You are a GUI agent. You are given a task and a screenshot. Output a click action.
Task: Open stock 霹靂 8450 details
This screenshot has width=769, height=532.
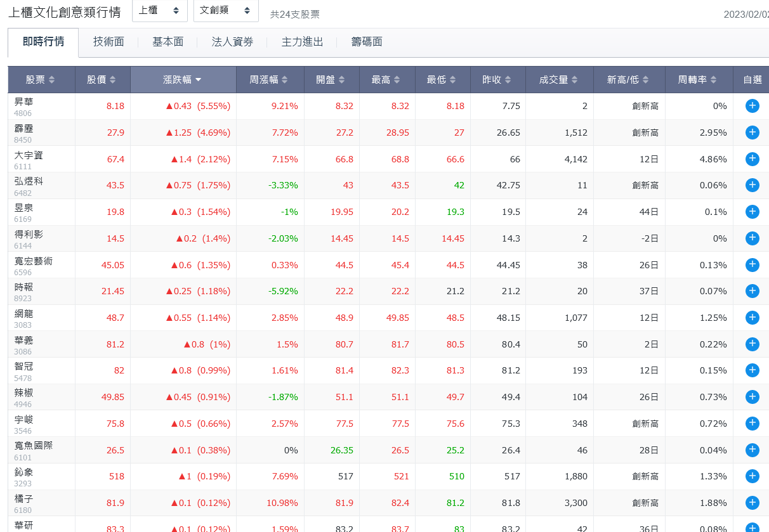click(x=23, y=134)
